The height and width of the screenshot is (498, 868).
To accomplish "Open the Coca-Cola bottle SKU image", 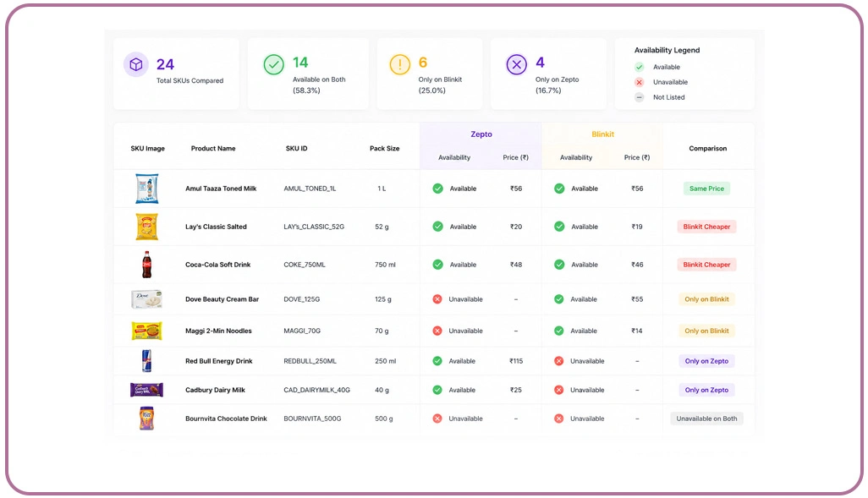I will click(x=146, y=265).
